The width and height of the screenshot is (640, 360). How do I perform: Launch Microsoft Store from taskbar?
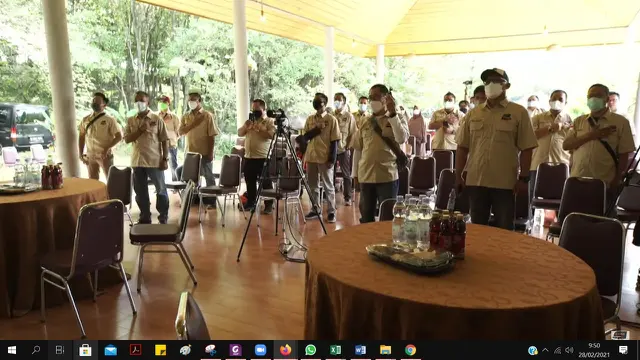tap(85, 350)
